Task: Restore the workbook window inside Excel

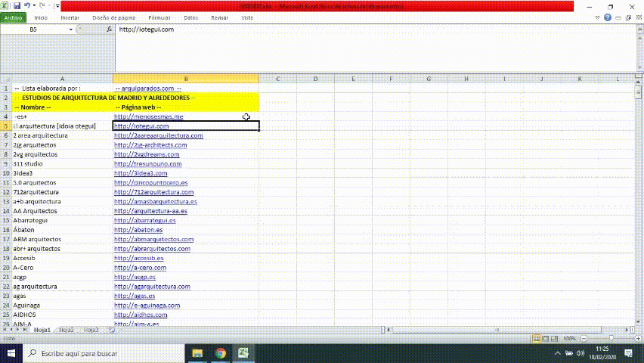Action: (x=628, y=17)
